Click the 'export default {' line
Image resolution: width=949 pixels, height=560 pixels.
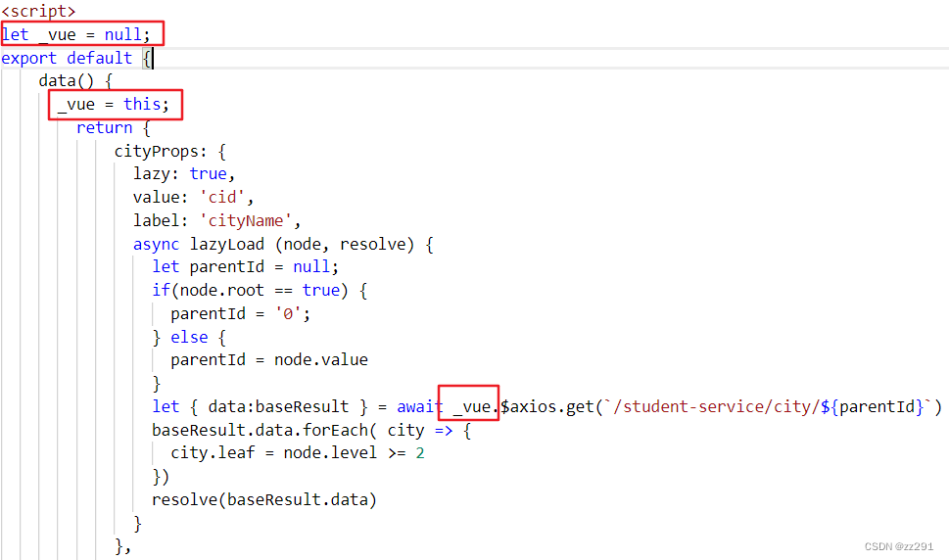pyautogui.click(x=76, y=58)
